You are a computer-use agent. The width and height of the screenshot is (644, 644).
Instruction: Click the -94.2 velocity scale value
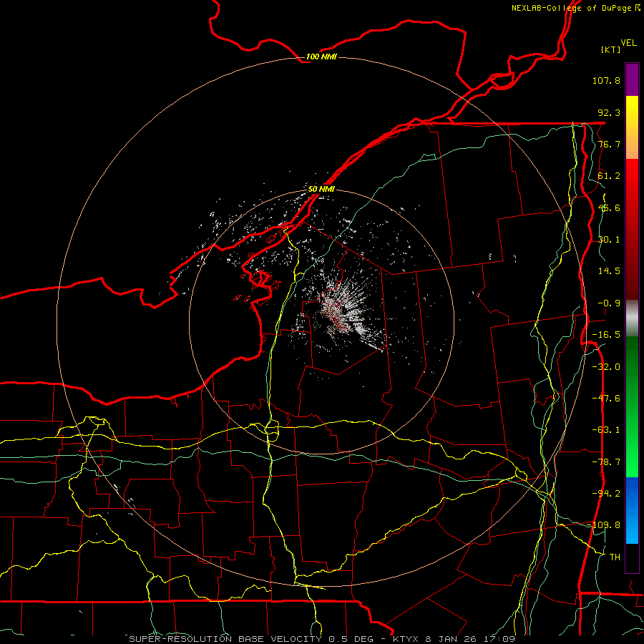pyautogui.click(x=606, y=494)
